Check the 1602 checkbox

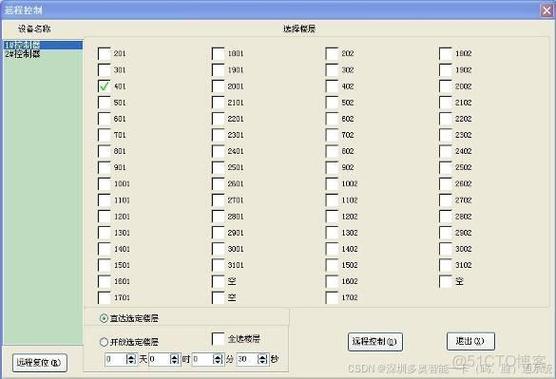coord(332,282)
